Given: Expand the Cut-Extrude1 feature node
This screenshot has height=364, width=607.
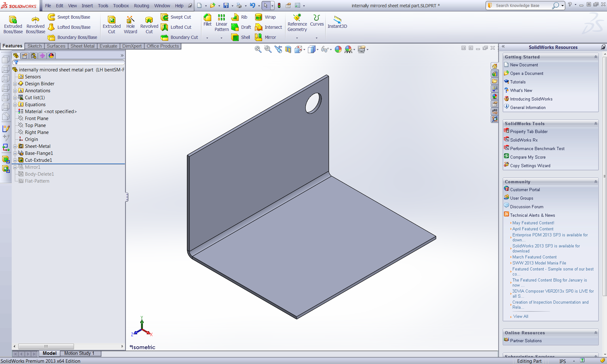Looking at the screenshot, I should click(15, 160).
